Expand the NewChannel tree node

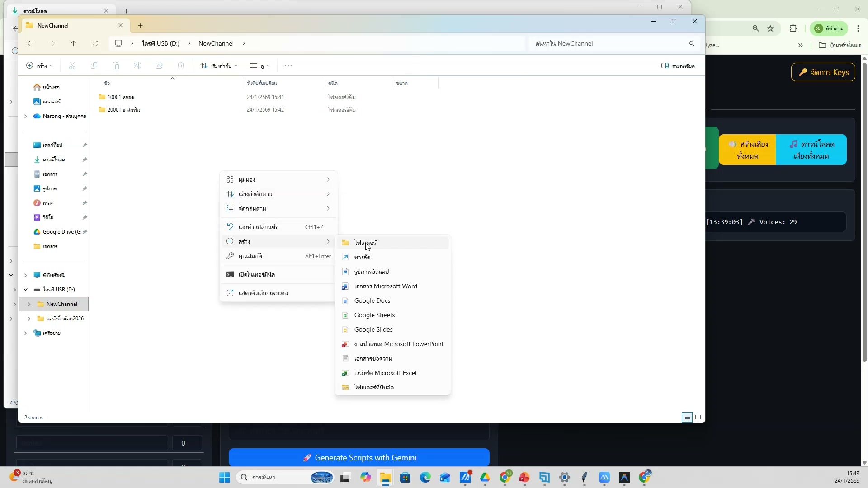(x=29, y=304)
